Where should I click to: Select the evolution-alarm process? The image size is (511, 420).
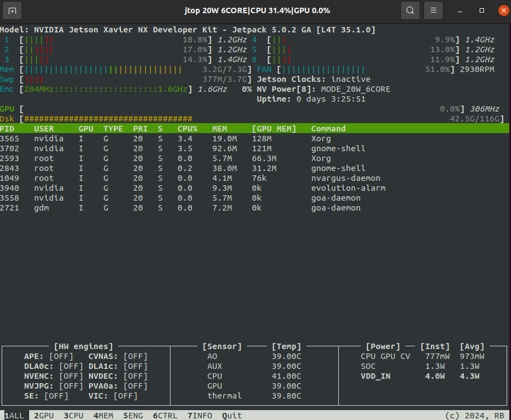coord(255,188)
